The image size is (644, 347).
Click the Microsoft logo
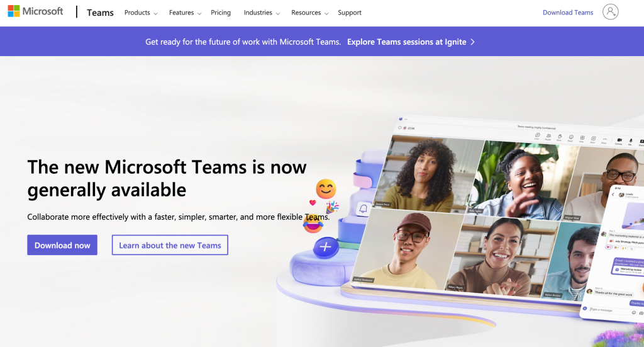35,11
